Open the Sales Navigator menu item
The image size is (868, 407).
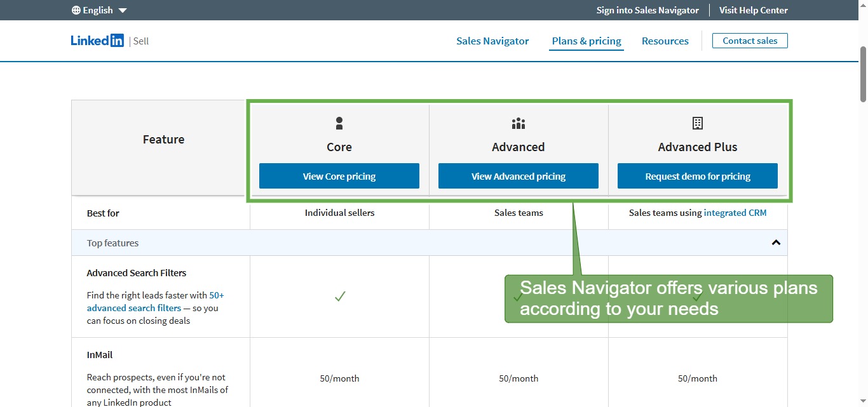492,41
